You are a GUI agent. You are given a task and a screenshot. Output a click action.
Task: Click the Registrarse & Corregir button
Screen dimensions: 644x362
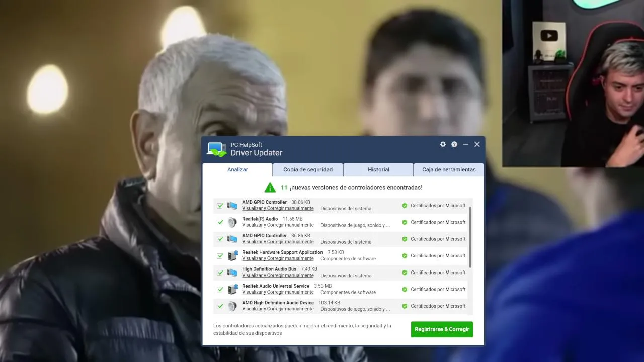point(442,329)
